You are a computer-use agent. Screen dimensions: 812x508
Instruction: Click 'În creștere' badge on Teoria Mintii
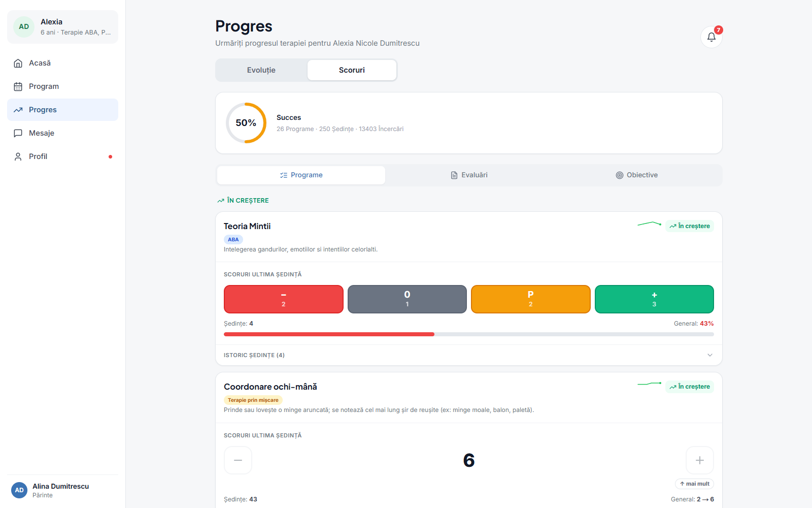690,226
